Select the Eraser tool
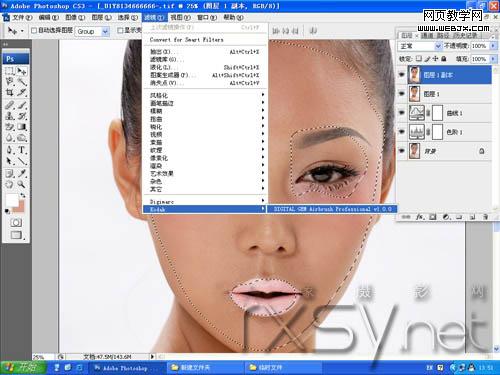The image size is (500, 375). [9, 127]
